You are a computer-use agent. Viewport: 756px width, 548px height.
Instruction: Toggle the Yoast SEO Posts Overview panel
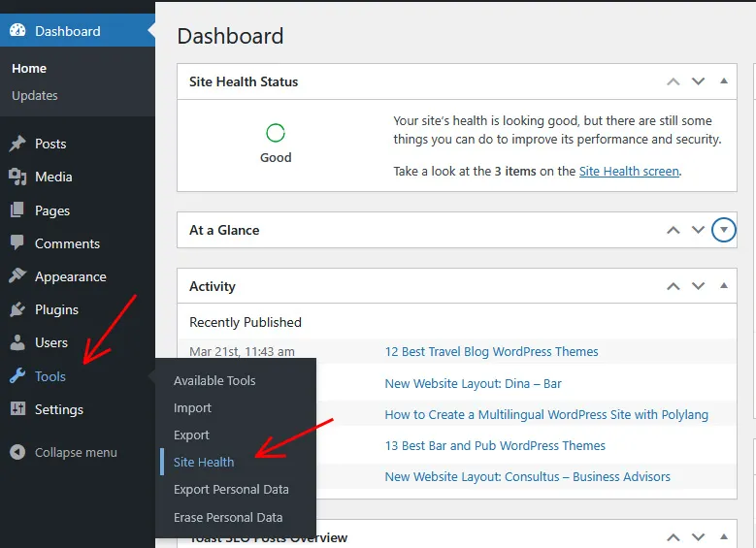(724, 536)
